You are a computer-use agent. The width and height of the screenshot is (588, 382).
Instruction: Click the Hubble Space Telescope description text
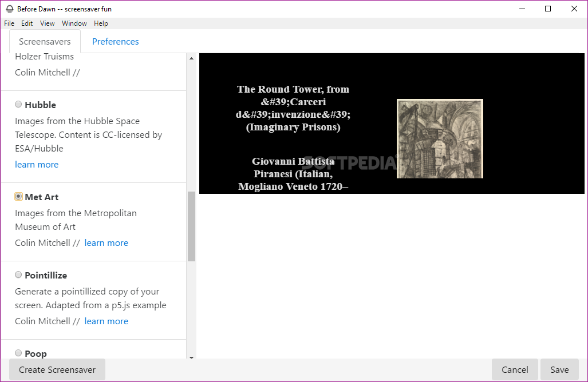[89, 135]
